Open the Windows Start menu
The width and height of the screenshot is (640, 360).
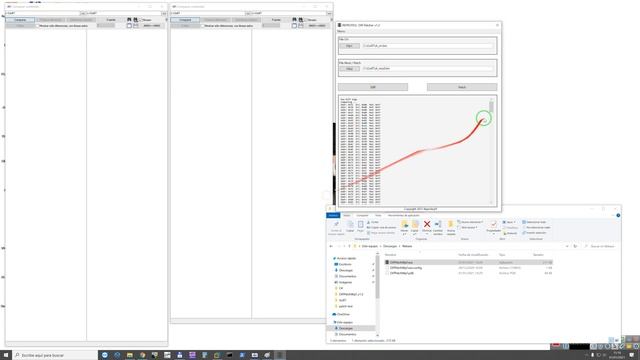pos(6,355)
